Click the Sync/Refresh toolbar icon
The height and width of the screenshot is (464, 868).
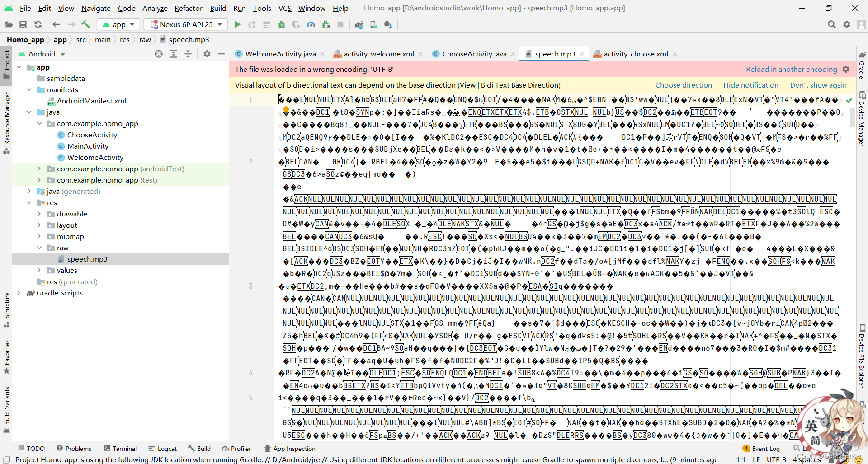click(x=38, y=24)
